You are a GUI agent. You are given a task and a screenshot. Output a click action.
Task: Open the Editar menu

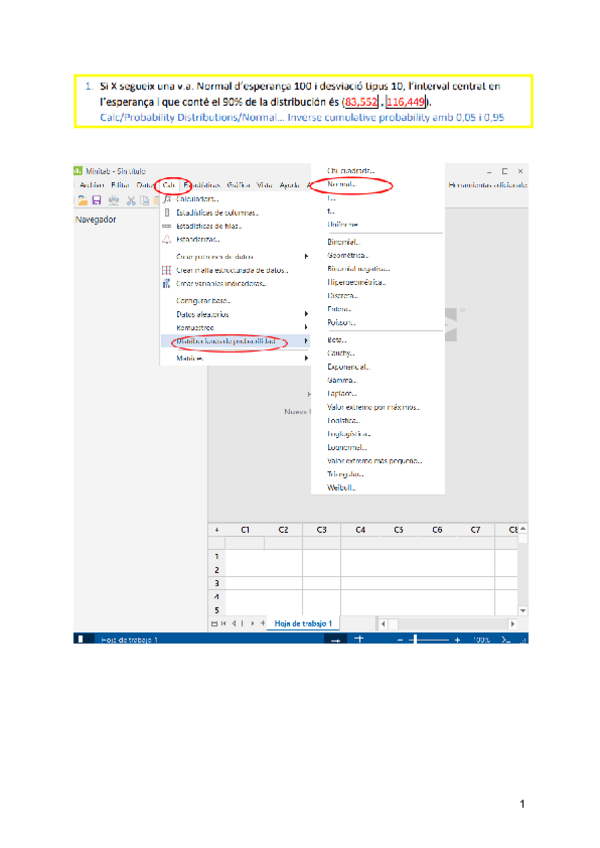tap(120, 185)
